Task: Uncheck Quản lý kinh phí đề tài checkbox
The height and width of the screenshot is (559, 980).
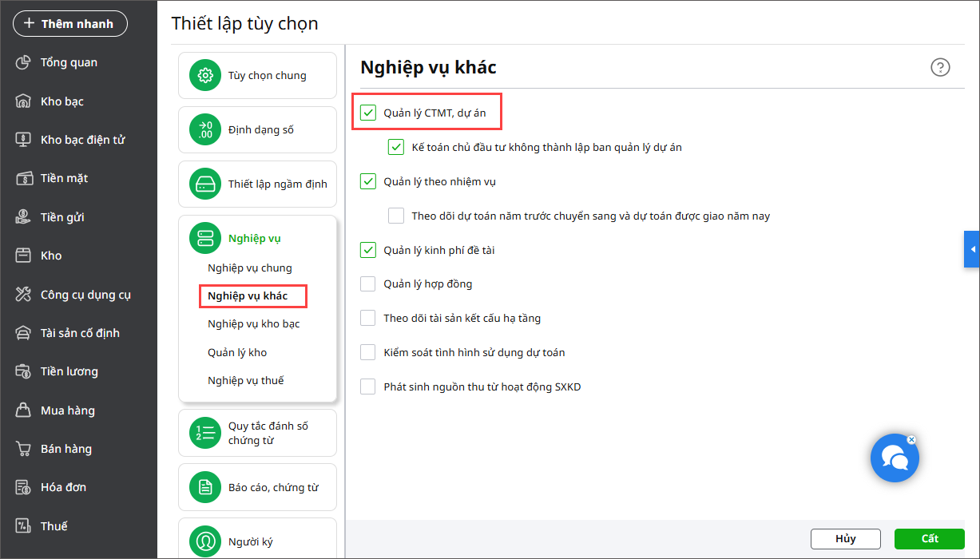Action: pyautogui.click(x=367, y=250)
